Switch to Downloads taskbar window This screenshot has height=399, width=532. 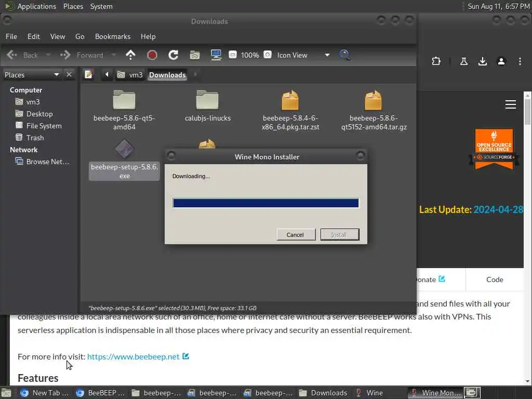[x=323, y=393]
